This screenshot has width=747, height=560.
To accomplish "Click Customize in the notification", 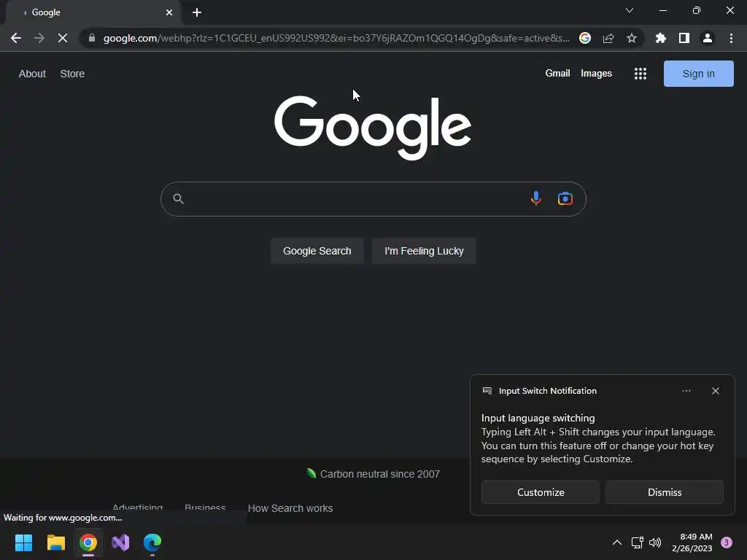I will pos(541,492).
